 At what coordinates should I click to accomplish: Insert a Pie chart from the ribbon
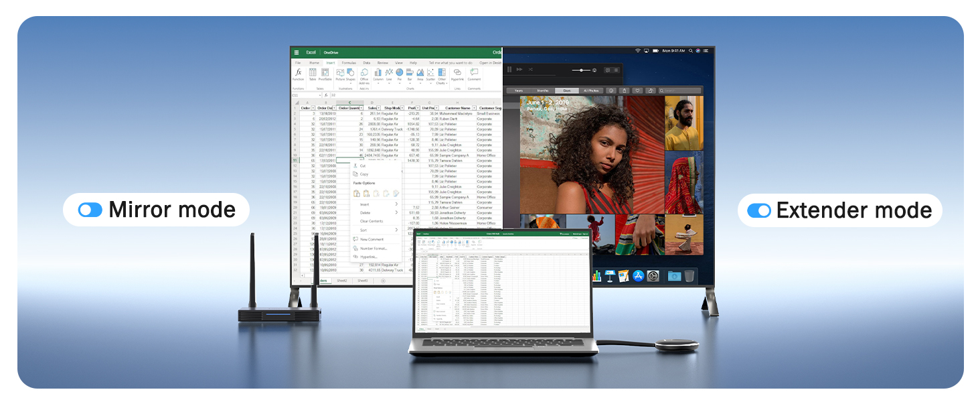pyautogui.click(x=400, y=74)
